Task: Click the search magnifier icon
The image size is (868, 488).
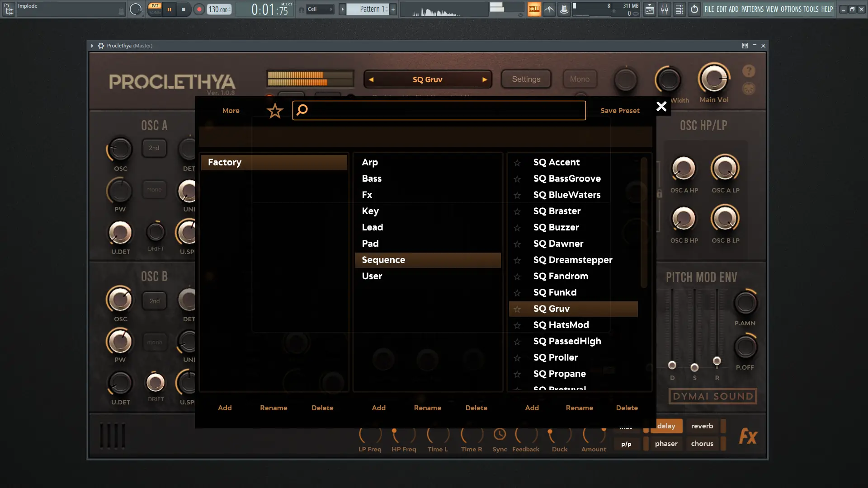Action: 302,110
